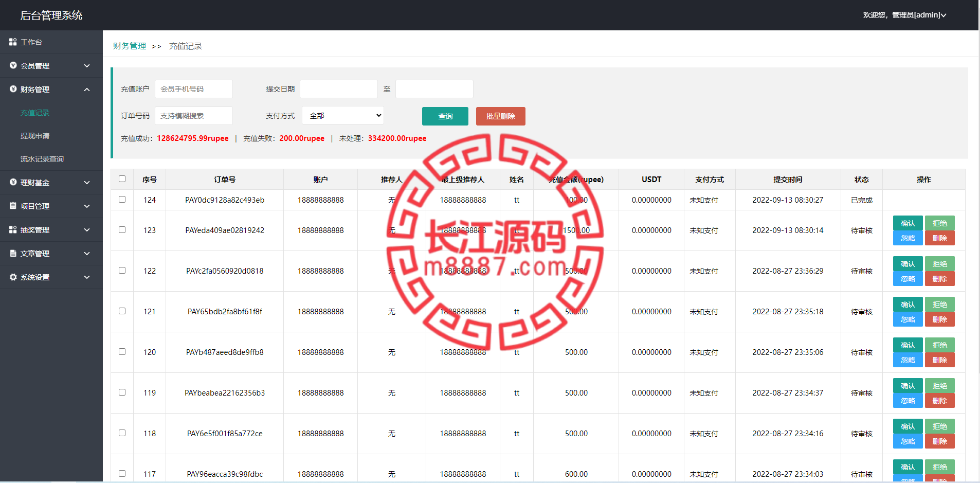Open 充值记录 in the sidebar
Image resolution: width=980 pixels, height=483 pixels.
(35, 113)
